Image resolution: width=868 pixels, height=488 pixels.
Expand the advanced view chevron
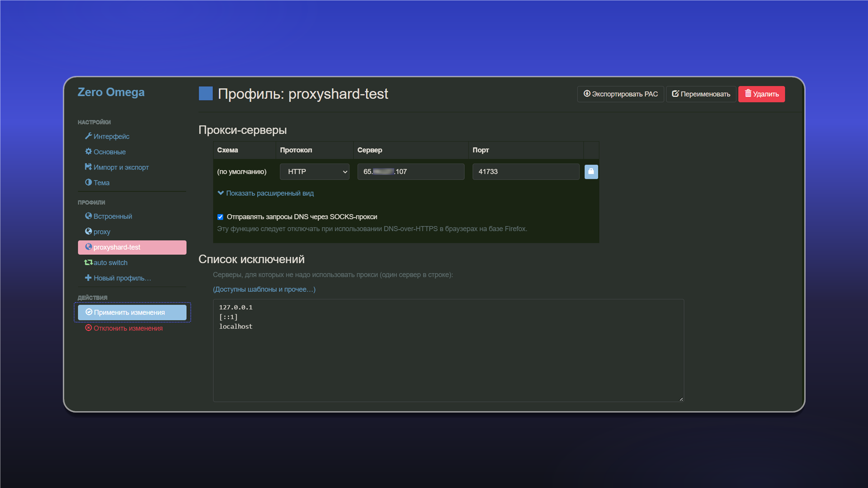221,193
